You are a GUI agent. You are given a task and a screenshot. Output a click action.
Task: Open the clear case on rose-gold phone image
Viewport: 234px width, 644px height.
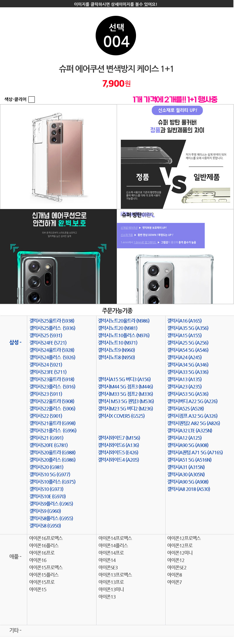point(58,157)
